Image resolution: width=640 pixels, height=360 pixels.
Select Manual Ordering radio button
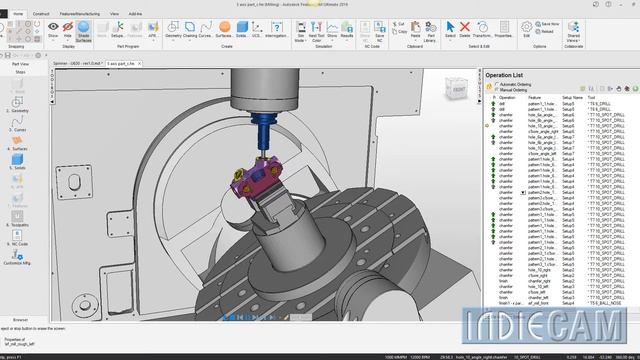pyautogui.click(x=497, y=90)
